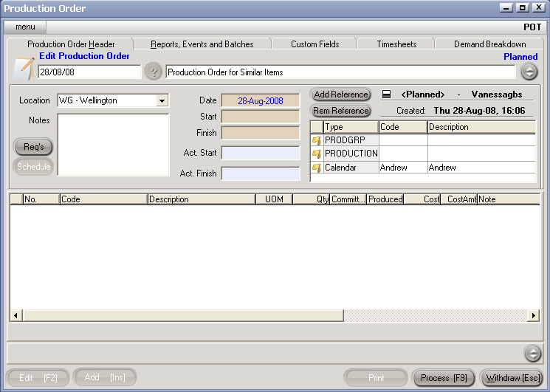
Task: Click the PRODUCTION type cell
Action: point(351,154)
